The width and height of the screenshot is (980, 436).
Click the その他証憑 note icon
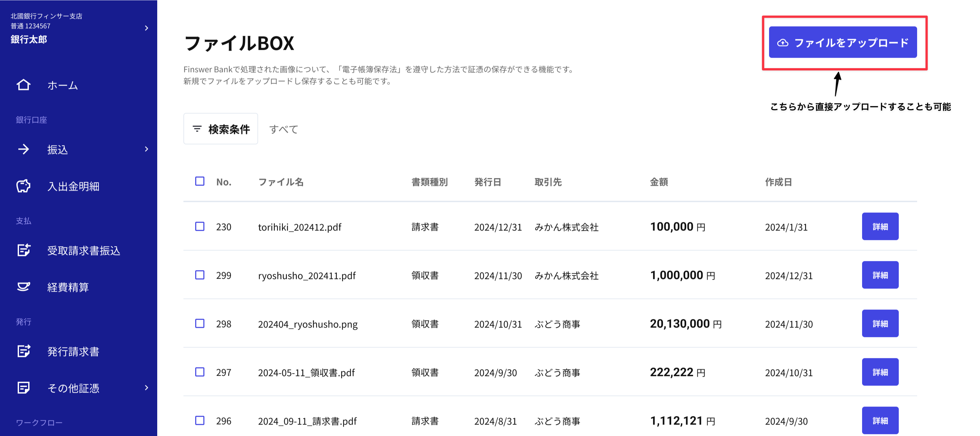click(x=24, y=387)
